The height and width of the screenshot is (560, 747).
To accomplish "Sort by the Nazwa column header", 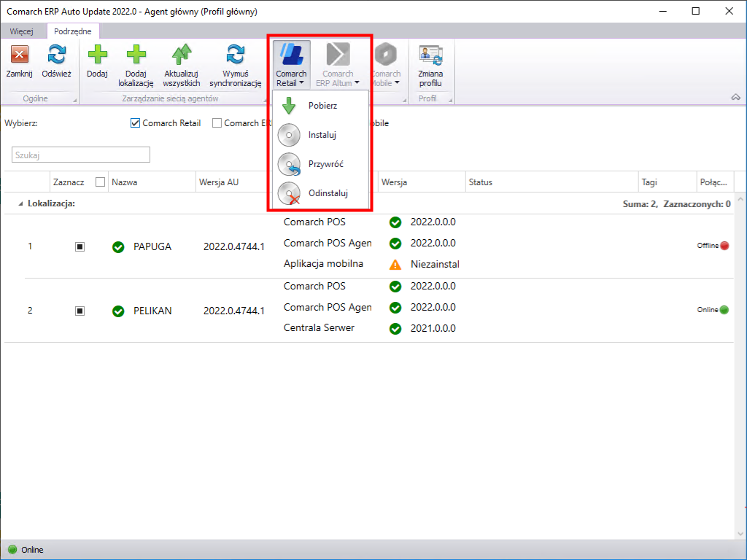I will coord(152,182).
